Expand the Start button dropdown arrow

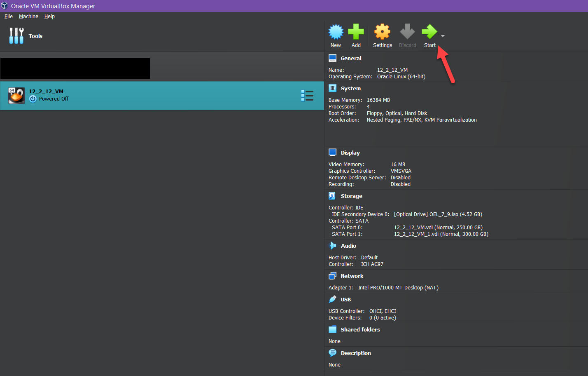[443, 36]
